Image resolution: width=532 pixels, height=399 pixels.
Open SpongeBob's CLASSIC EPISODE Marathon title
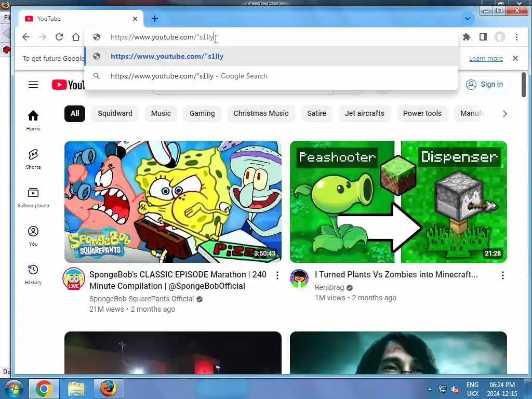click(x=178, y=280)
